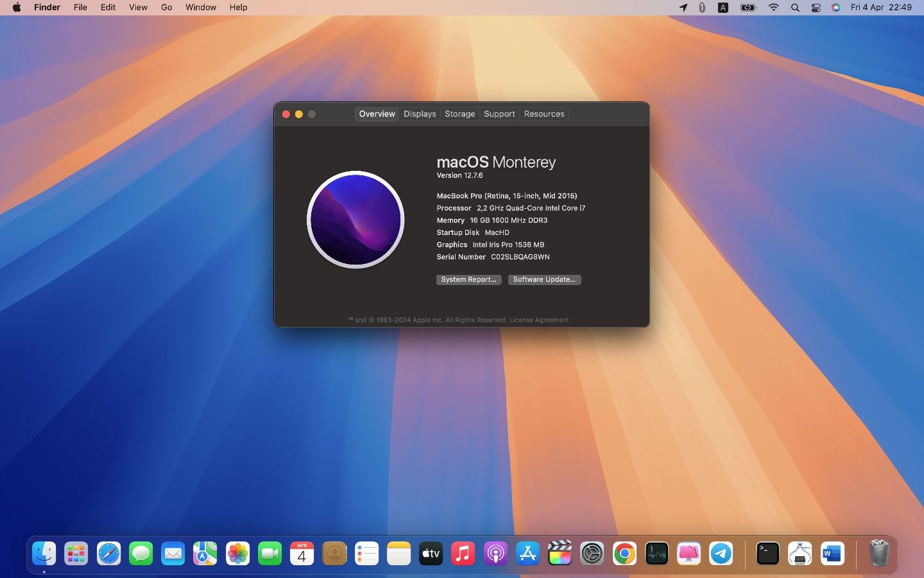Launch Apple TV from the Dock
The width and height of the screenshot is (924, 578).
coord(431,553)
